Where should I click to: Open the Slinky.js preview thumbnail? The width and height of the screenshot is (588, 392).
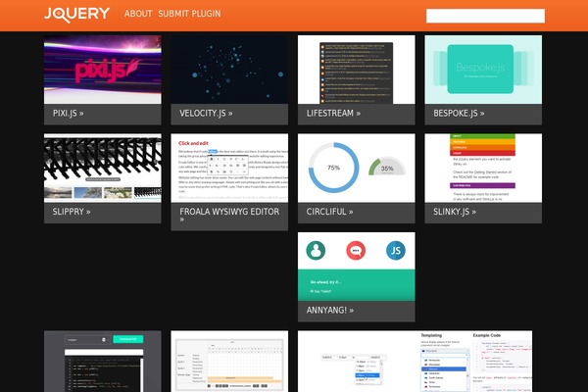(483, 168)
